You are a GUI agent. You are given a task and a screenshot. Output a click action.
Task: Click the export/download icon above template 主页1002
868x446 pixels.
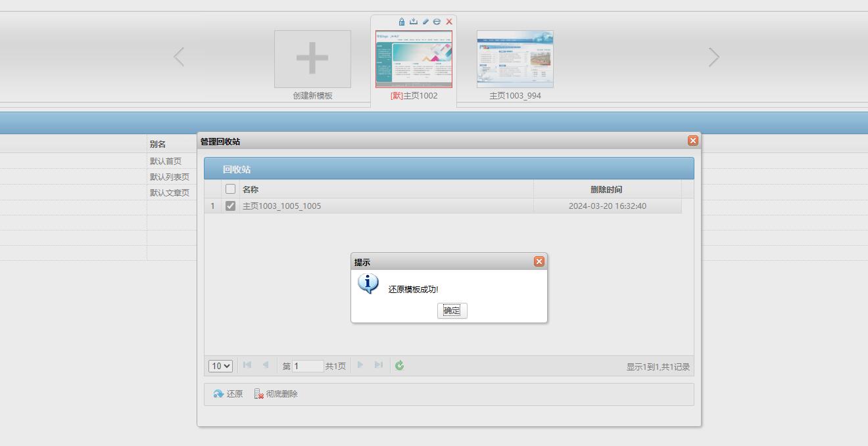coord(414,22)
